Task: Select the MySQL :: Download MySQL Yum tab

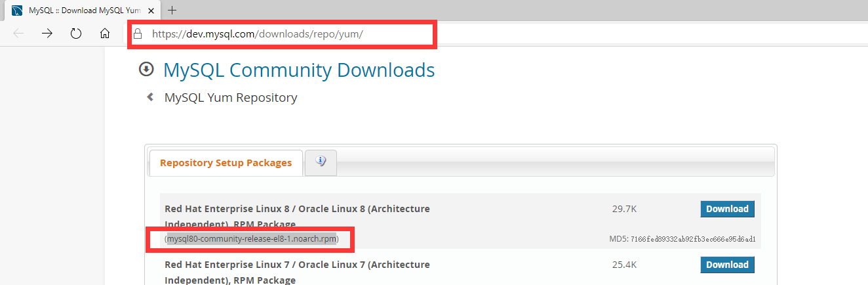Action: click(82, 11)
